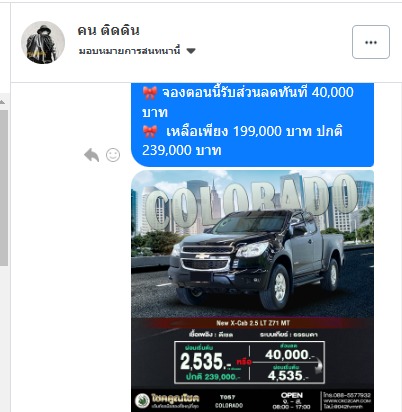Reply to the message using the arrow icon
The width and height of the screenshot is (402, 412).
coord(92,155)
